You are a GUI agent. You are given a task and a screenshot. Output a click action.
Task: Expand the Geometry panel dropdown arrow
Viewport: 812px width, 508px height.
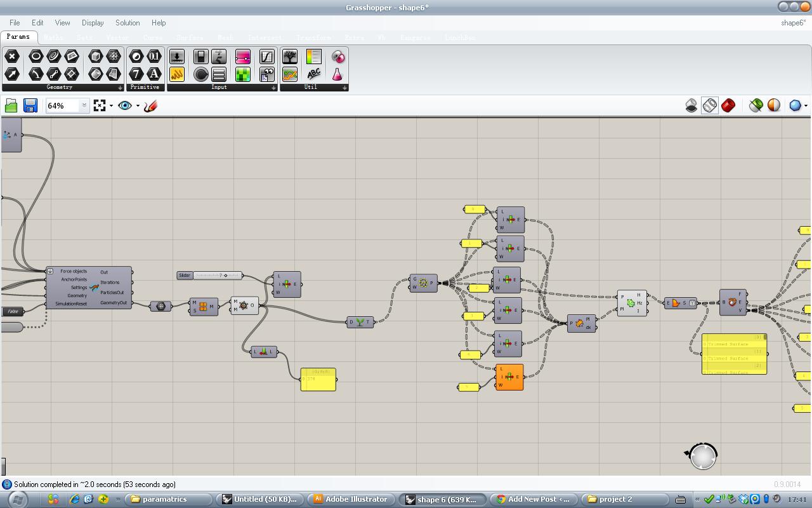[120, 88]
